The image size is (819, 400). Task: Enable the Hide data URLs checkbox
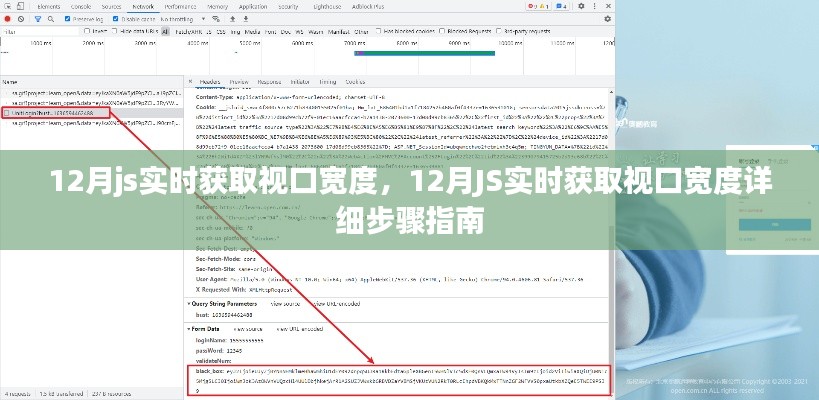point(114,31)
